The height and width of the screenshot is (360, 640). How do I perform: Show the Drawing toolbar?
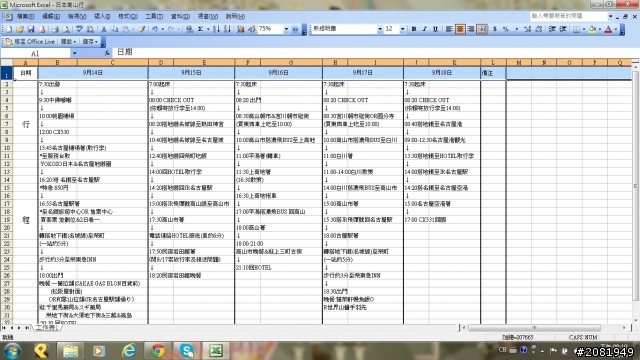tap(251, 29)
